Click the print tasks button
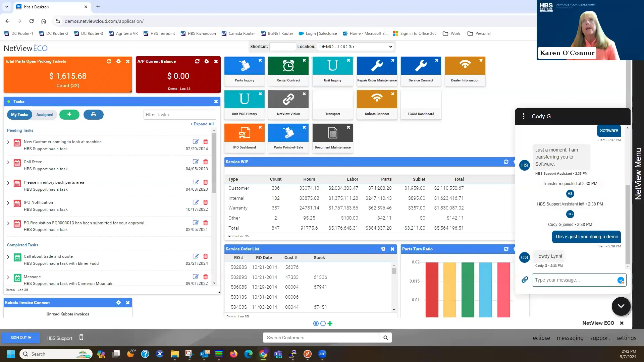The height and width of the screenshot is (362, 644). click(93, 115)
